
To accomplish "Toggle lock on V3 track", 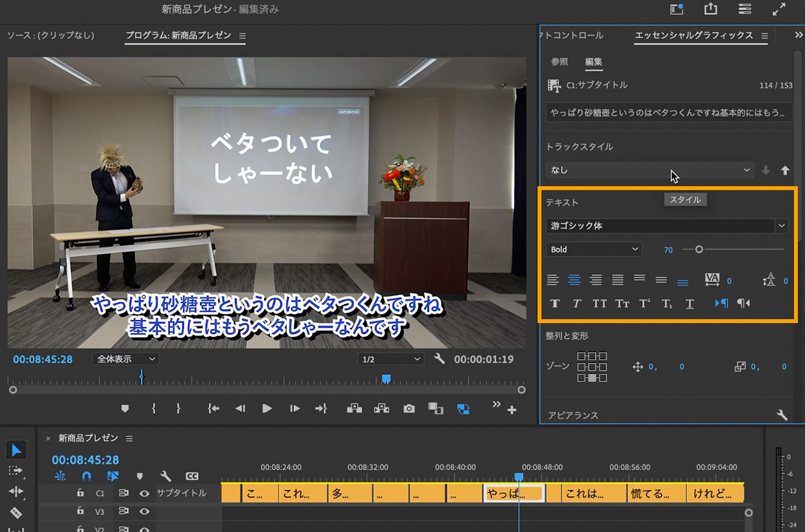I will point(80,511).
